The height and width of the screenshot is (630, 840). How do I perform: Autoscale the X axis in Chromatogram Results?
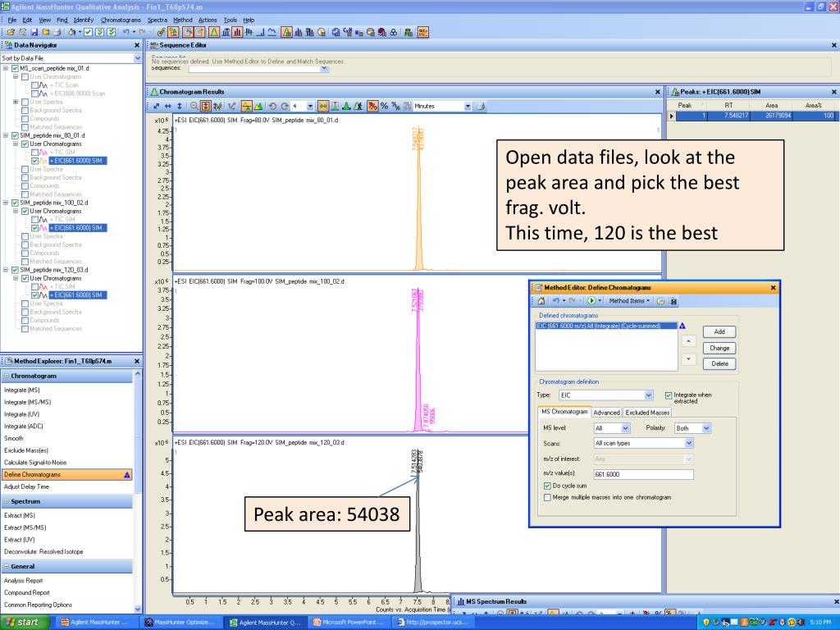point(167,106)
